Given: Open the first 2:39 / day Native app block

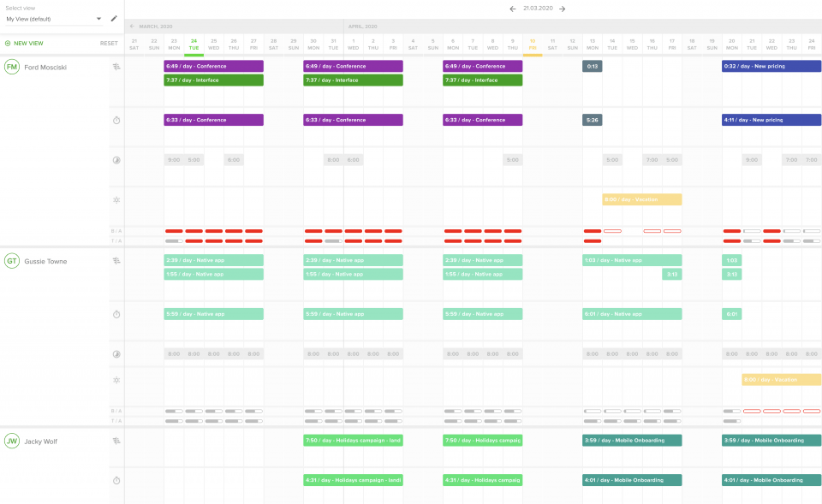Looking at the screenshot, I should click(x=214, y=260).
